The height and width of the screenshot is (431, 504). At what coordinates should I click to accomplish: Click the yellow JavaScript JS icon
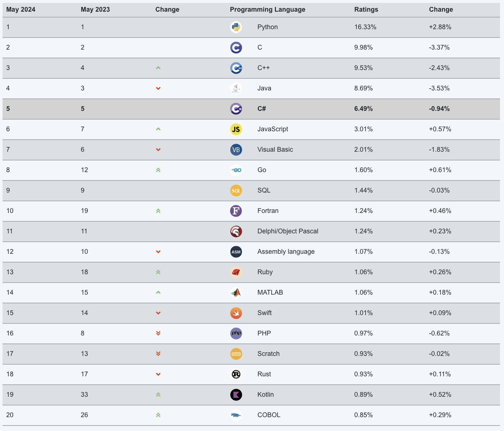pyautogui.click(x=236, y=129)
